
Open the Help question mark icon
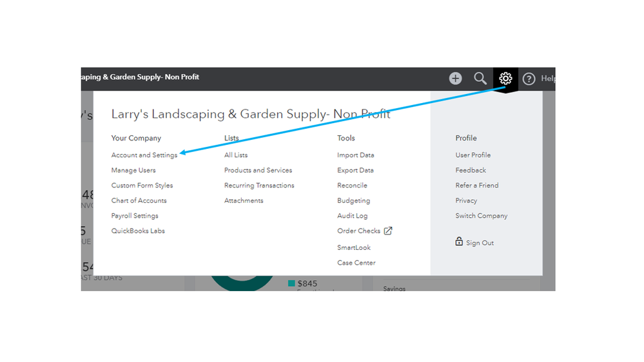click(x=529, y=79)
